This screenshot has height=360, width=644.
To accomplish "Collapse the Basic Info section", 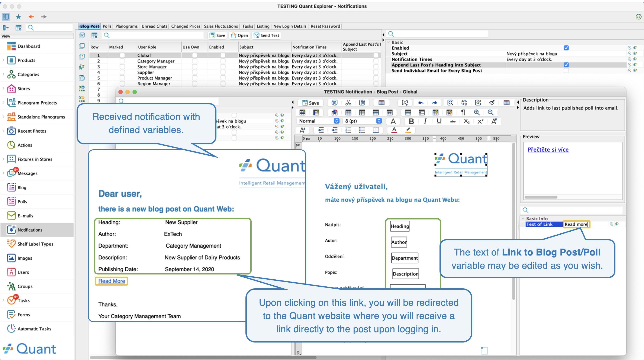I will (x=523, y=219).
